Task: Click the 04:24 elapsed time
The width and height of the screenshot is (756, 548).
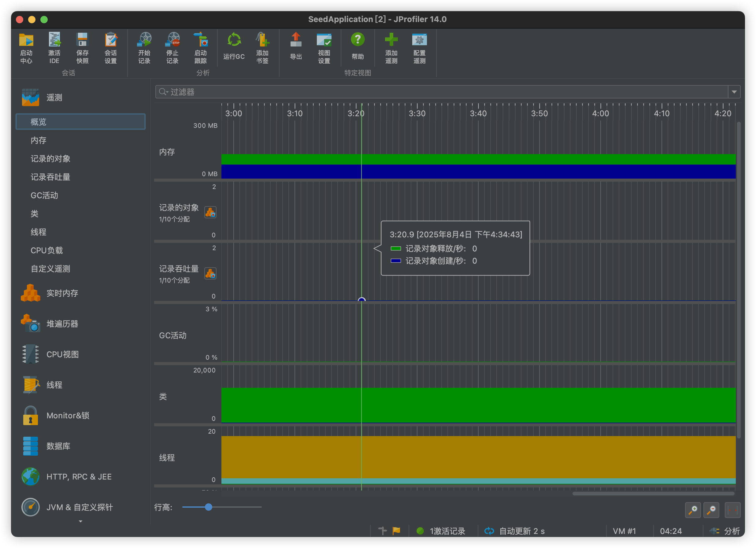Action: [x=671, y=531]
